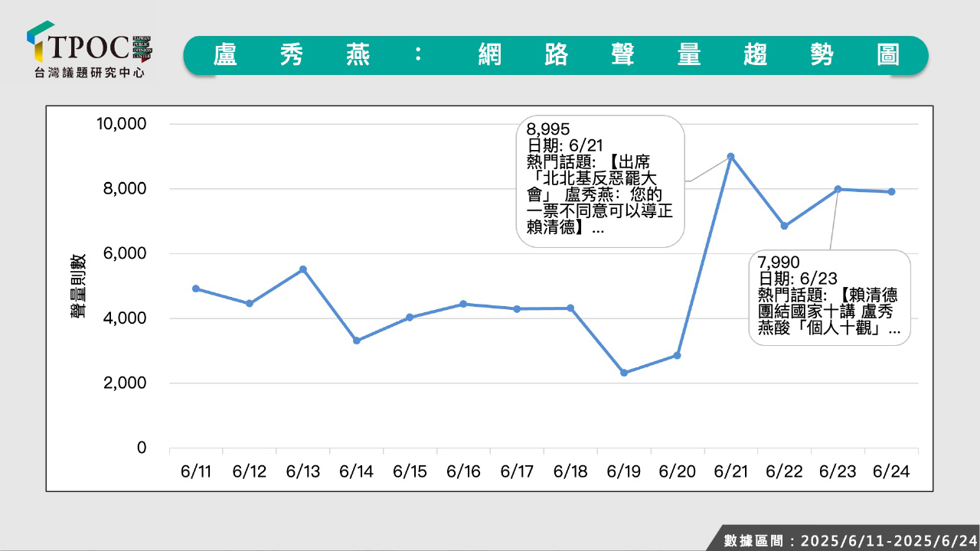Select the 6/24 last data point
This screenshot has width=980, height=551.
[891, 191]
